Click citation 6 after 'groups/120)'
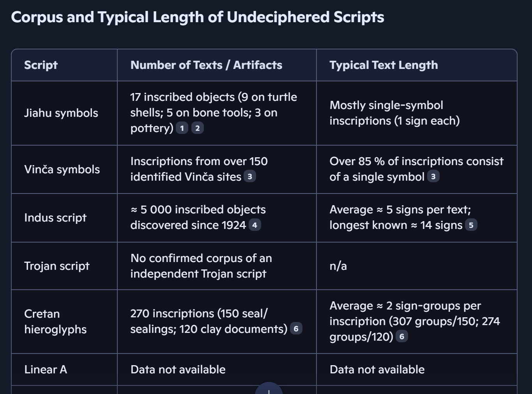 coord(402,336)
